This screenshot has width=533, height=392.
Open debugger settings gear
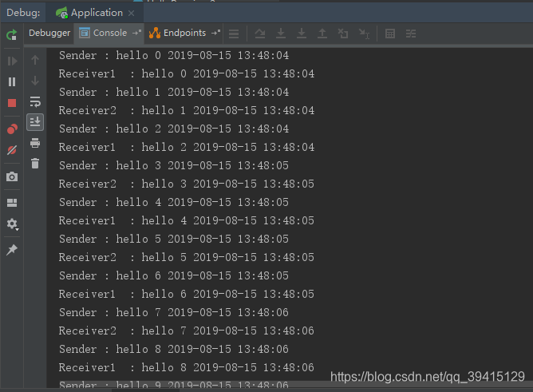point(12,224)
